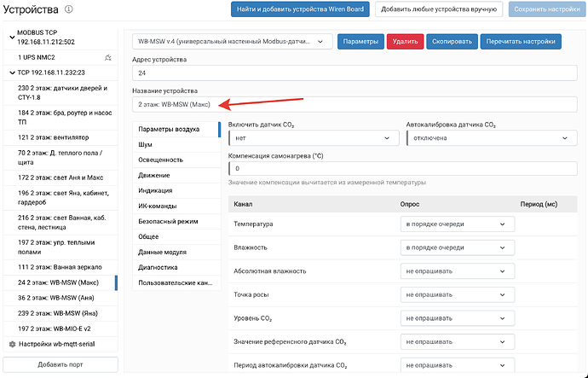Select device 1 UPS NMC2
Image resolution: width=588 pixels, height=378 pixels.
click(61, 57)
